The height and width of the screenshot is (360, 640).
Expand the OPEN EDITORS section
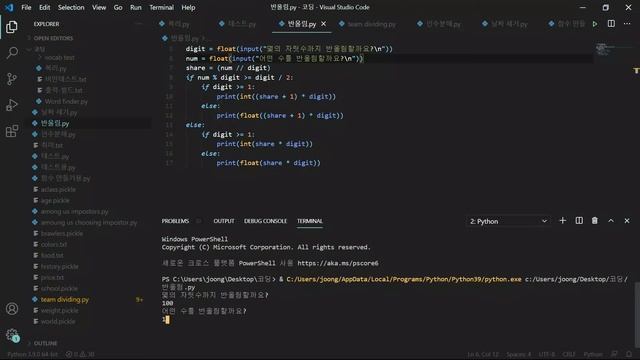[x=53, y=38]
